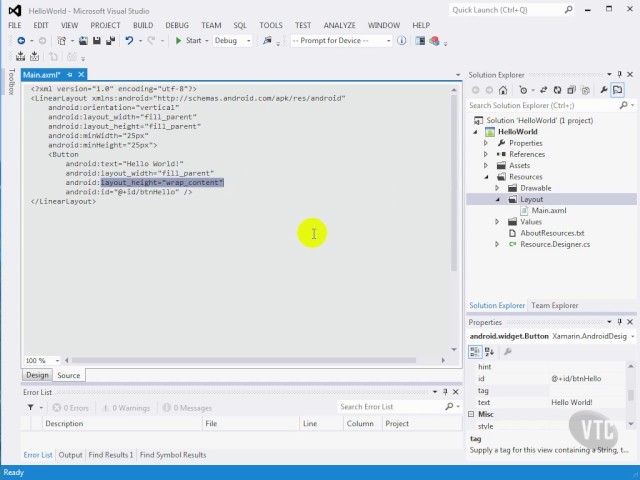Open the ANALYZE menu
Image resolution: width=640 pixels, height=480 pixels.
pyautogui.click(x=339, y=25)
